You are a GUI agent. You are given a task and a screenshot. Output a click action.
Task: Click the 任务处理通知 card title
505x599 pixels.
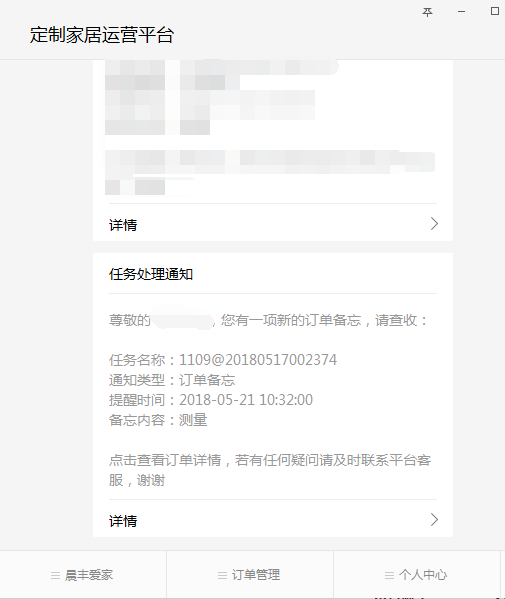(151, 274)
